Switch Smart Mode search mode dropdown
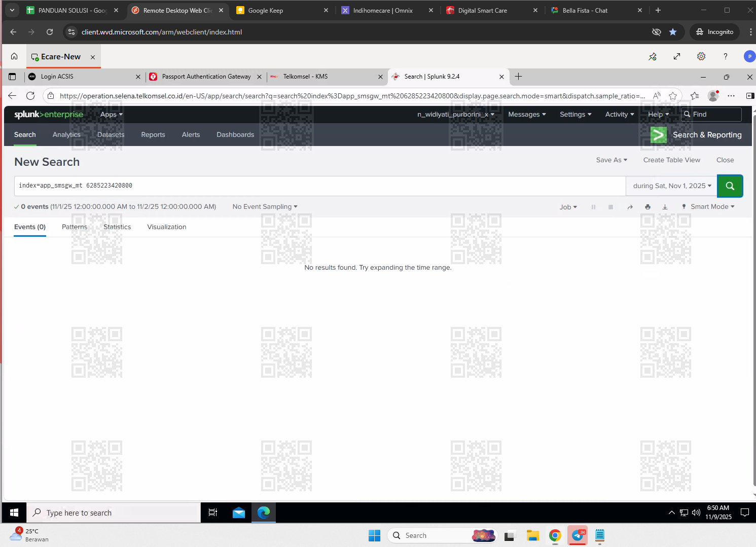The image size is (756, 547). pyautogui.click(x=708, y=207)
